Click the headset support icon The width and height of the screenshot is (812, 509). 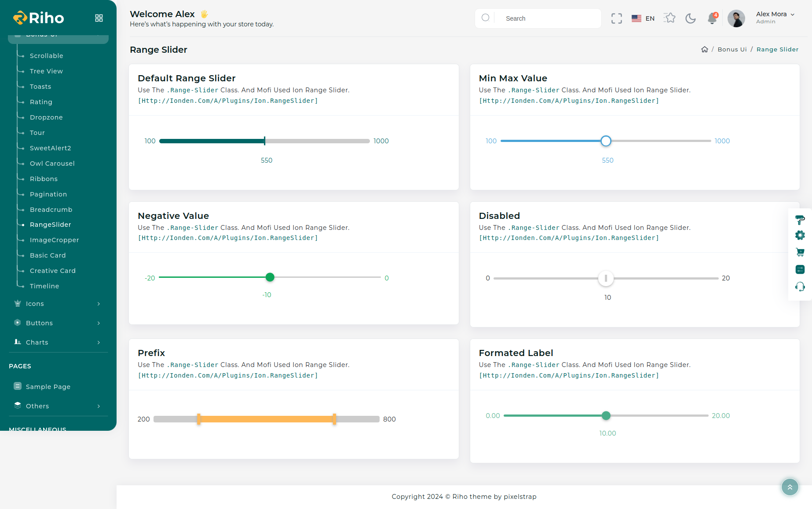click(800, 287)
